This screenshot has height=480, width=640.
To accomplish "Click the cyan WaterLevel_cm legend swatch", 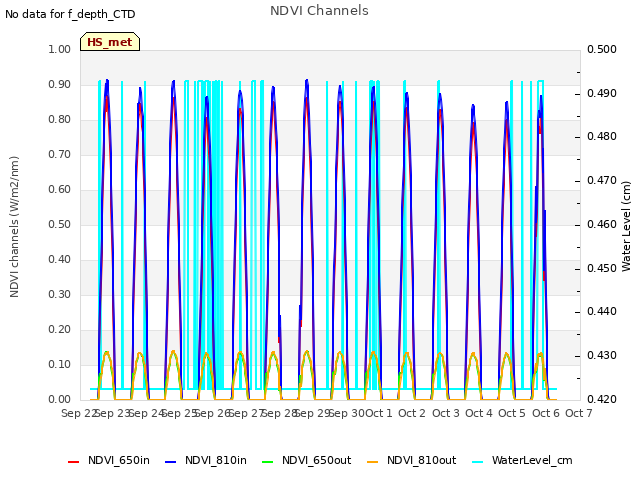I will coord(477,462).
